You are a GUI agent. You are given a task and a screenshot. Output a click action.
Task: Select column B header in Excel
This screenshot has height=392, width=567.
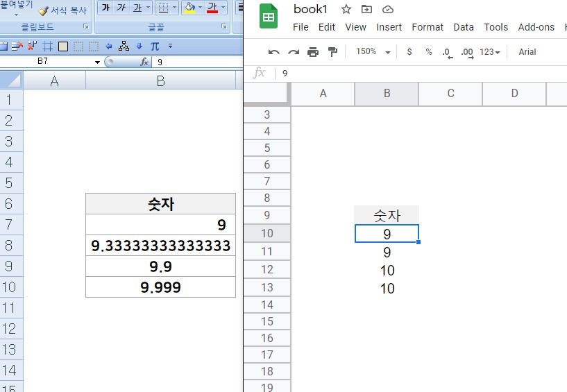coord(160,80)
